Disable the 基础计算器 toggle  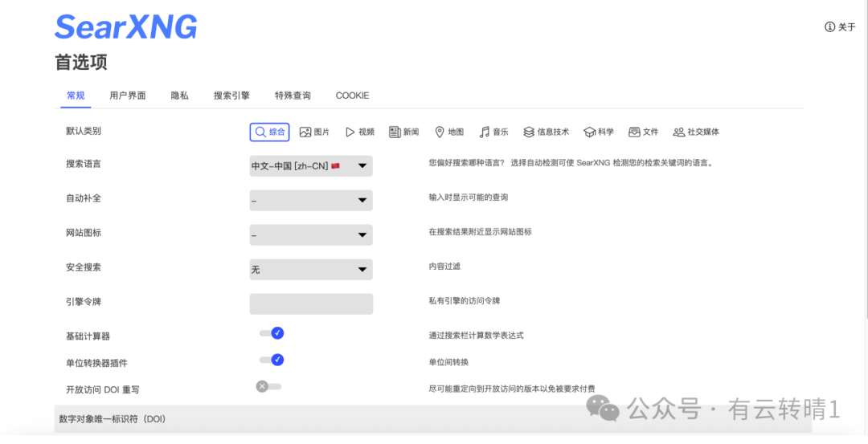(x=272, y=333)
